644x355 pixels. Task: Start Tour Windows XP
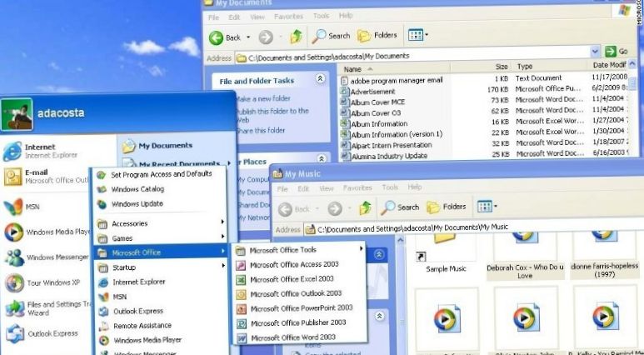point(42,282)
